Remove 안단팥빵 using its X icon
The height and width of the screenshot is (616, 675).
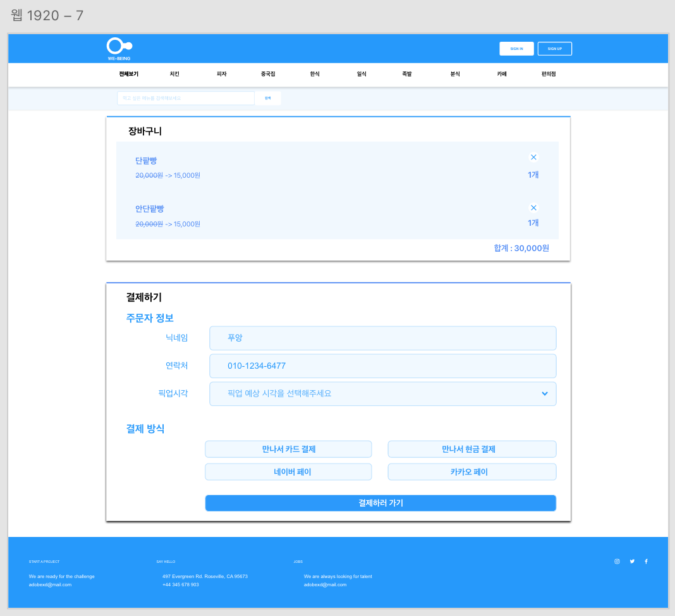pyautogui.click(x=533, y=207)
